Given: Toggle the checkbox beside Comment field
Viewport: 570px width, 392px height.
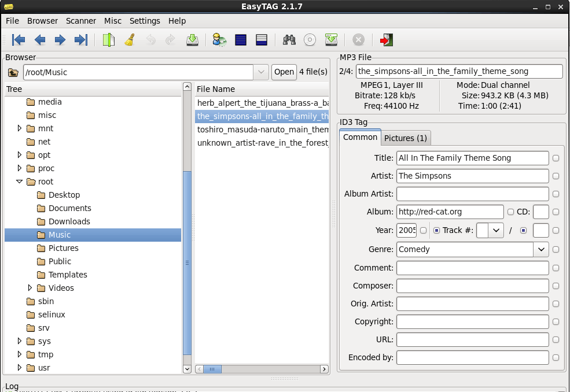Looking at the screenshot, I should tap(556, 268).
